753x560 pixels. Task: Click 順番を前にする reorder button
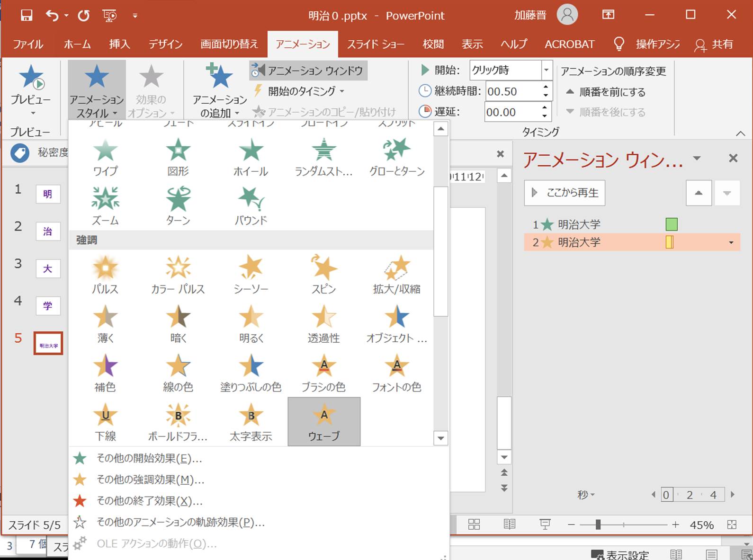pos(606,92)
